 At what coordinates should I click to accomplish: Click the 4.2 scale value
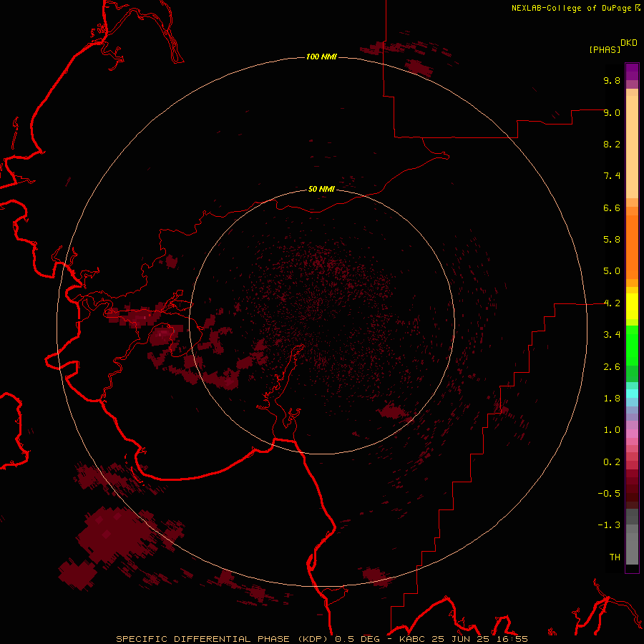pos(612,303)
